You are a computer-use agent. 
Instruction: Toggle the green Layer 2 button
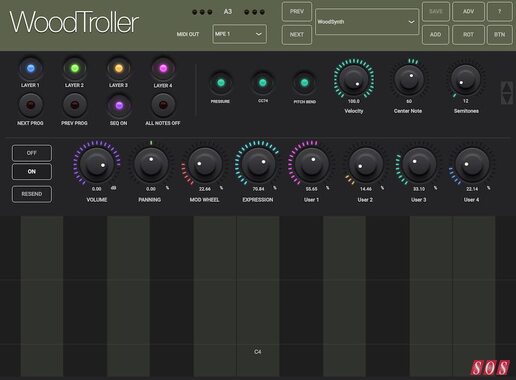tap(75, 68)
